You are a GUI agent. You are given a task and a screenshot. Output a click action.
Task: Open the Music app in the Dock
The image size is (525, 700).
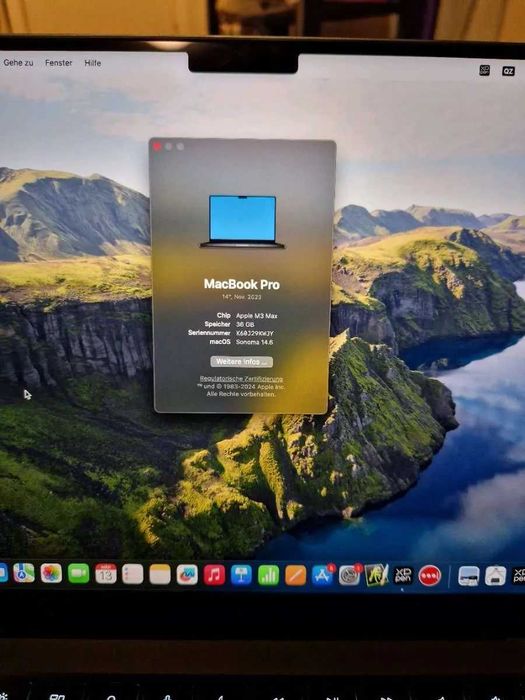tap(214, 575)
